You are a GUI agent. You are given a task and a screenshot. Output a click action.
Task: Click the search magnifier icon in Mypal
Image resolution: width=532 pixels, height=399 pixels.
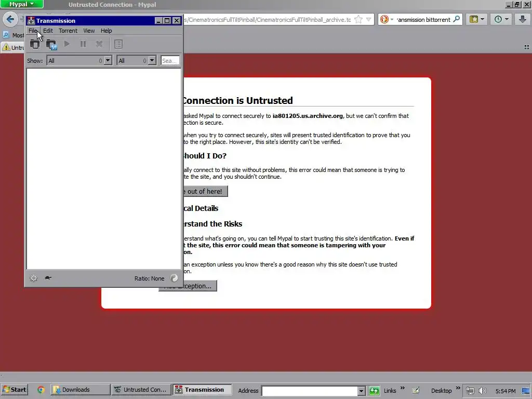click(x=457, y=19)
